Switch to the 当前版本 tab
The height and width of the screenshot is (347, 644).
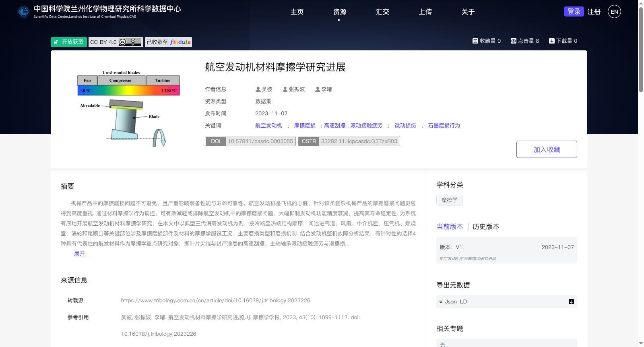tap(450, 226)
